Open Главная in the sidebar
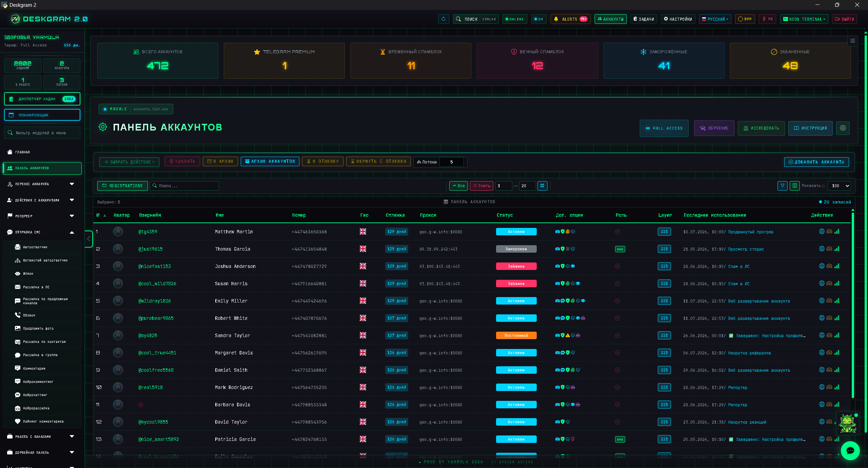 (x=42, y=152)
